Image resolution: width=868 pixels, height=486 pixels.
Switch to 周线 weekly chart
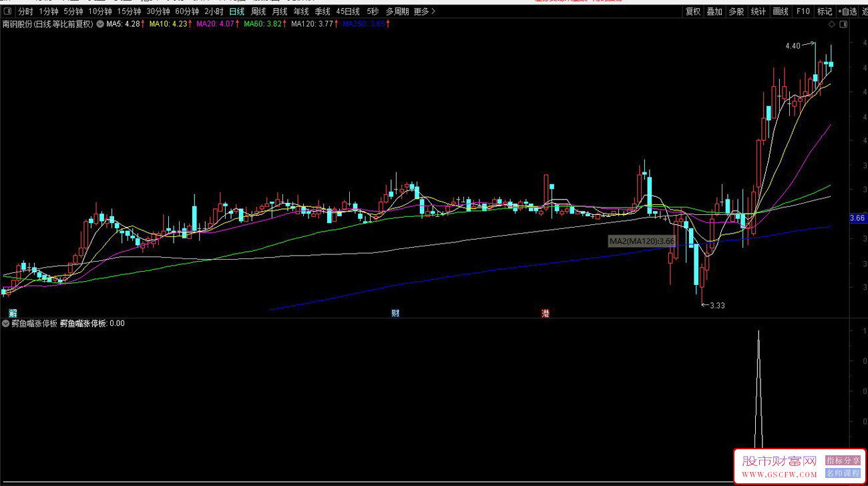[x=258, y=11]
